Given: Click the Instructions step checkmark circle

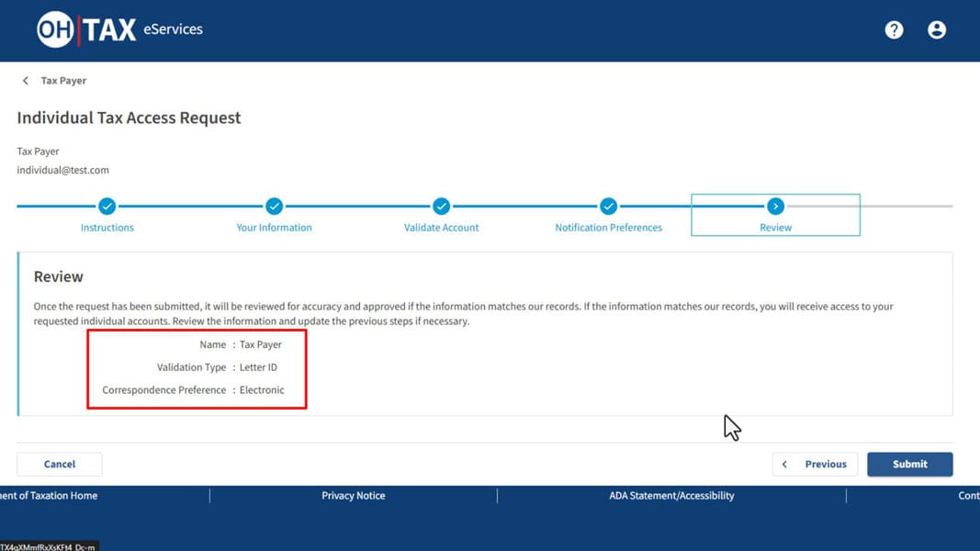Looking at the screenshot, I should pyautogui.click(x=107, y=207).
